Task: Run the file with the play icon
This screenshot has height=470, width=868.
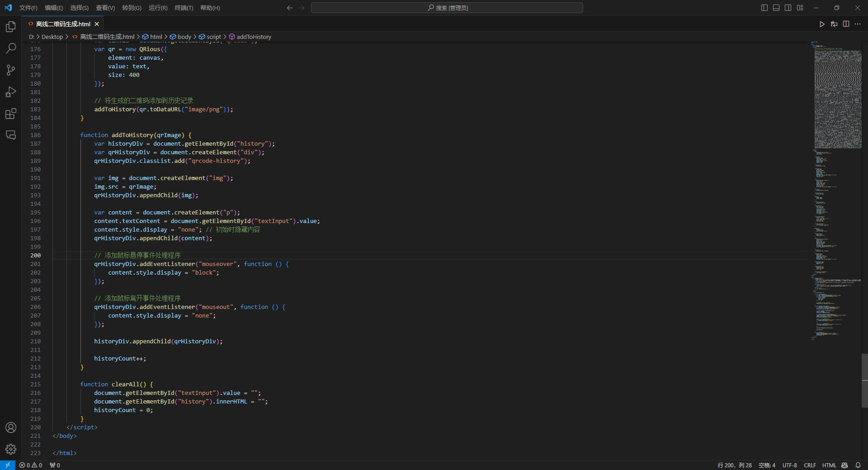Action: [822, 24]
